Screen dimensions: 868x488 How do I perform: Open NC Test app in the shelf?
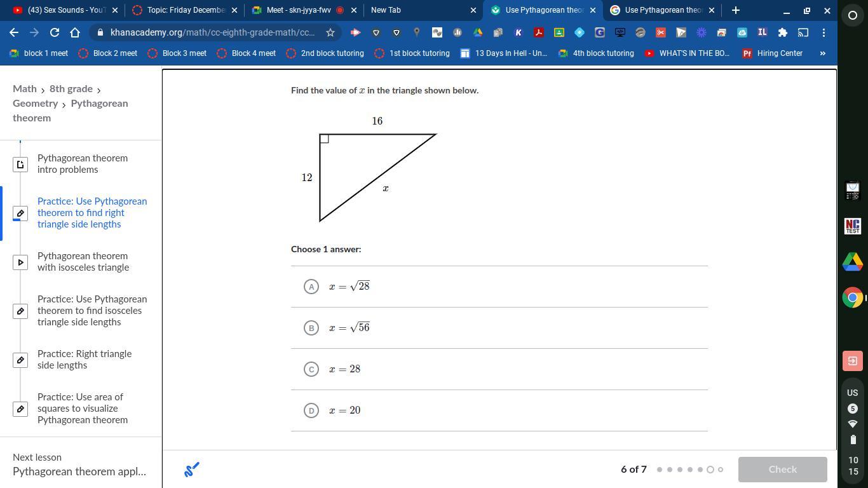853,226
